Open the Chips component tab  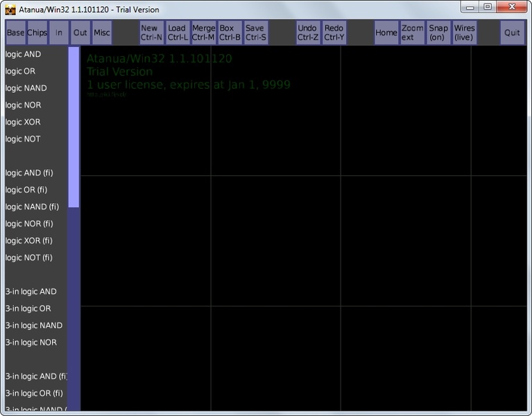pyautogui.click(x=37, y=33)
